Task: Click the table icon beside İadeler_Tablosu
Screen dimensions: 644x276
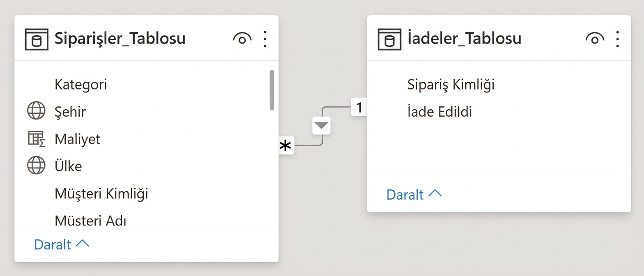Action: (389, 39)
